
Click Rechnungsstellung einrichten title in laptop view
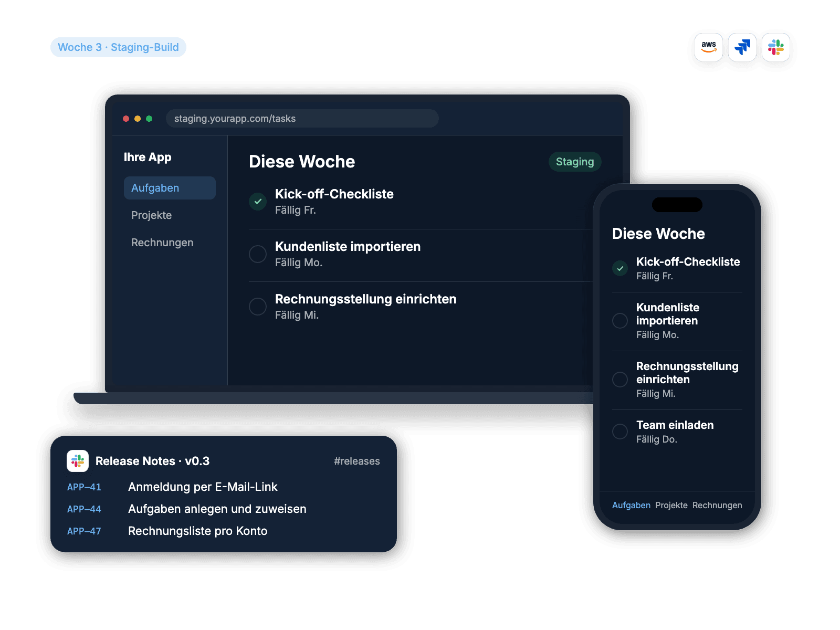(366, 299)
